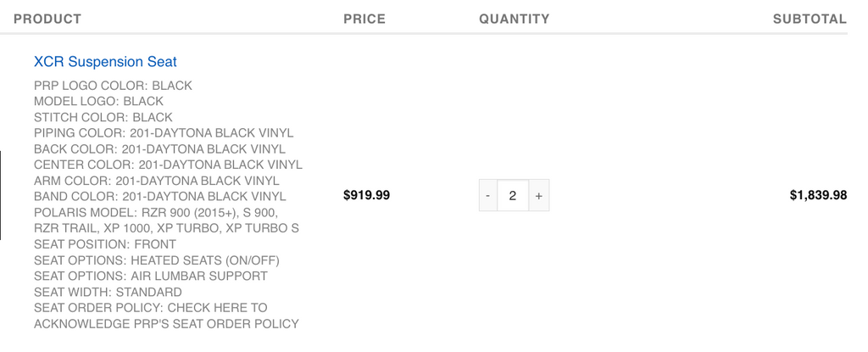Decrease quantity with the minus button
Image resolution: width=868 pixels, height=352 pixels.
(487, 195)
